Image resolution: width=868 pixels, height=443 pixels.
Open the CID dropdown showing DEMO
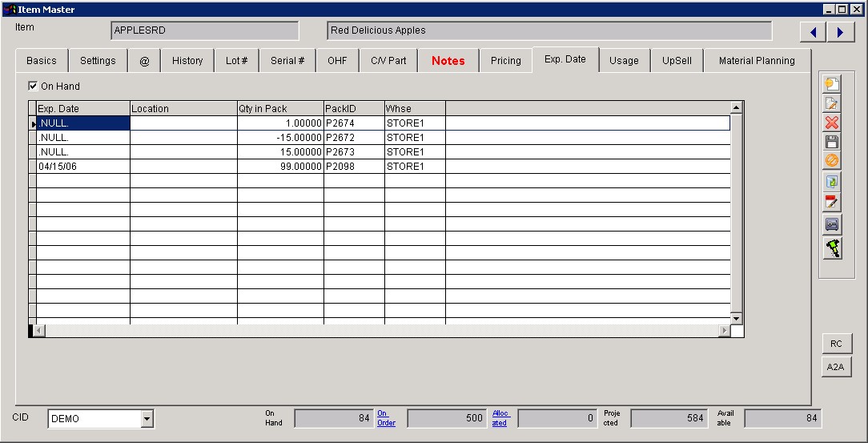coord(147,418)
